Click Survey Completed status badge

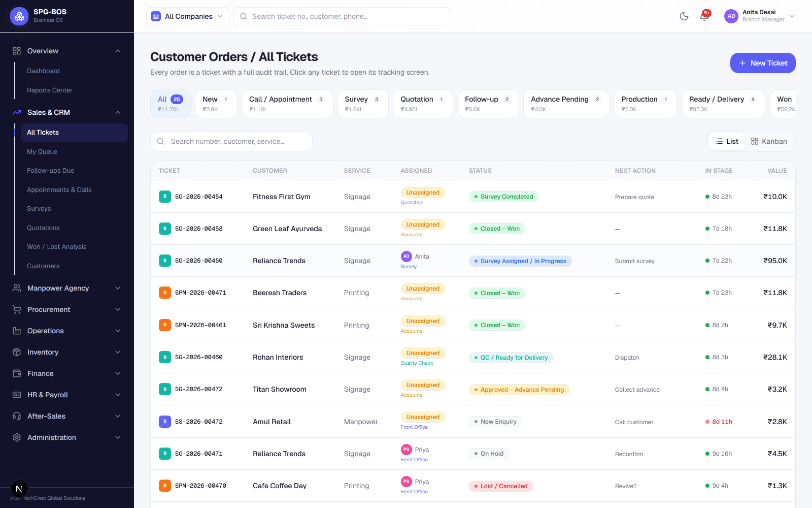[x=503, y=197]
